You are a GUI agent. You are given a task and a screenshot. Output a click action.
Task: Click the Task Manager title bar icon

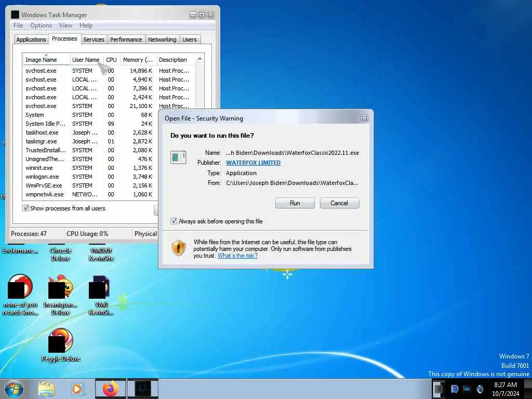coord(15,15)
